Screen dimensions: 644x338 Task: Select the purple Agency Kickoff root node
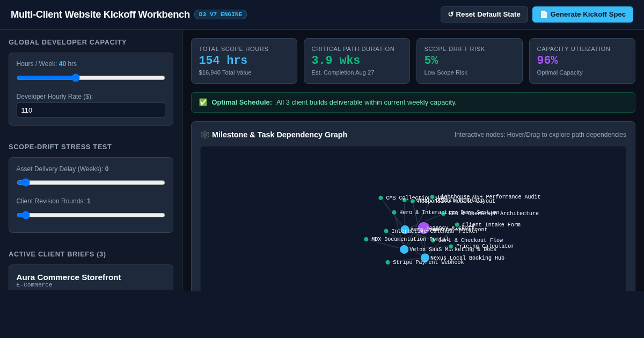point(423,228)
